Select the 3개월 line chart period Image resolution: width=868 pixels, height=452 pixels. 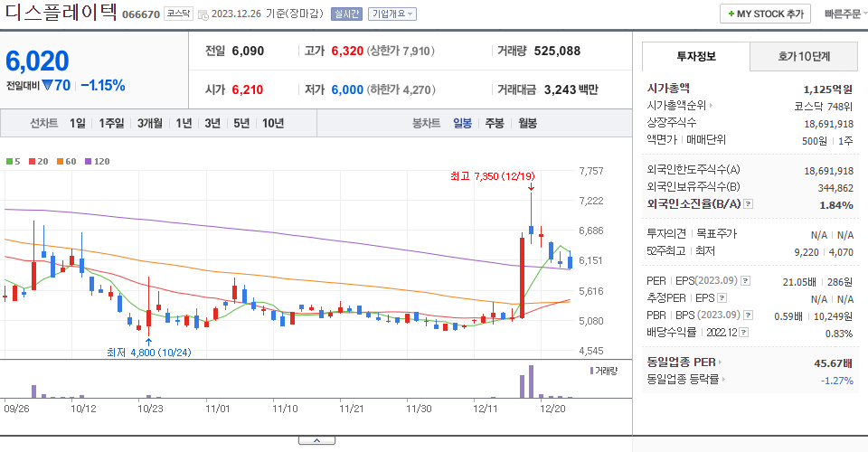(x=149, y=123)
